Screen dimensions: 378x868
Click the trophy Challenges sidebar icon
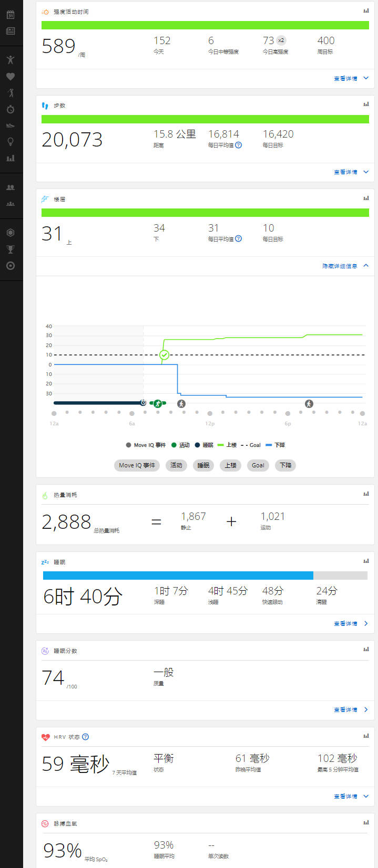[x=11, y=249]
